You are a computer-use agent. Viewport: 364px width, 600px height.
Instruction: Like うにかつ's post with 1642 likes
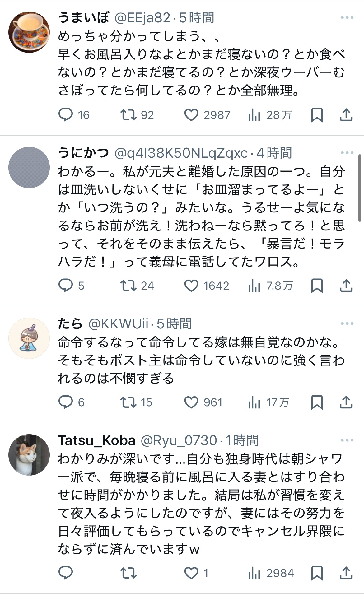191,286
